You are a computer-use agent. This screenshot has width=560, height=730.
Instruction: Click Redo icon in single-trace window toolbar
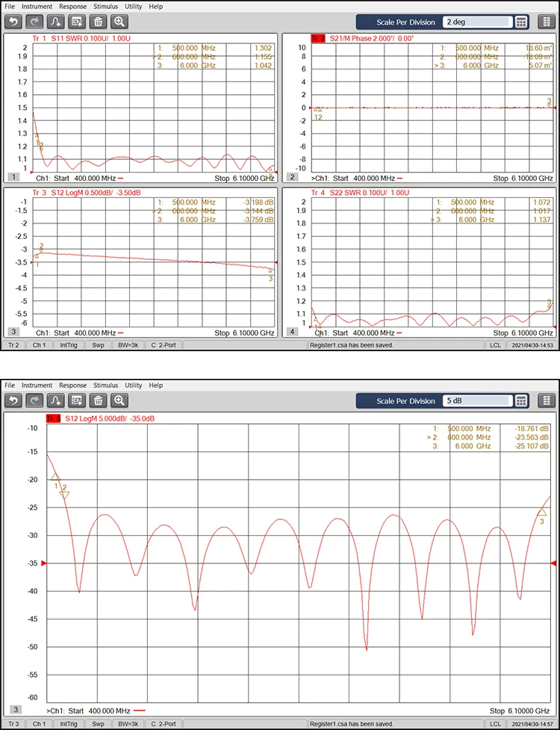pos(34,400)
